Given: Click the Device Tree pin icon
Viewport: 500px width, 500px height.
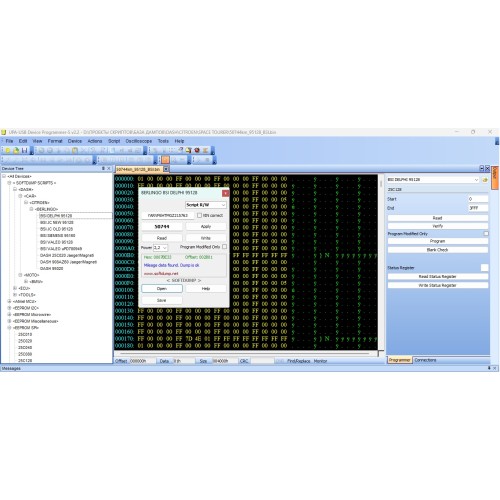Looking at the screenshot, I should [x=103, y=169].
